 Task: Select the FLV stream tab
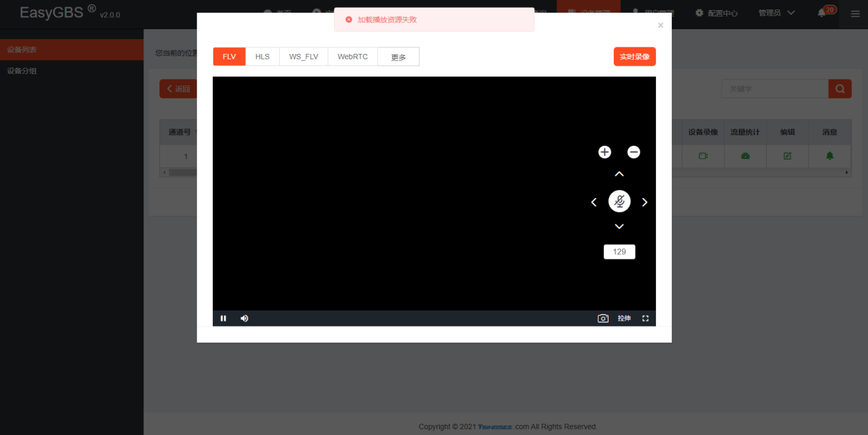229,57
